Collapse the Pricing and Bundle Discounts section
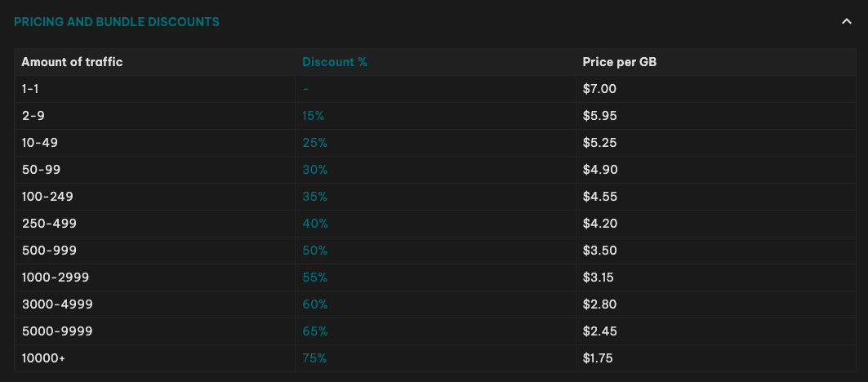Viewport: 868px width, 382px height. [847, 22]
